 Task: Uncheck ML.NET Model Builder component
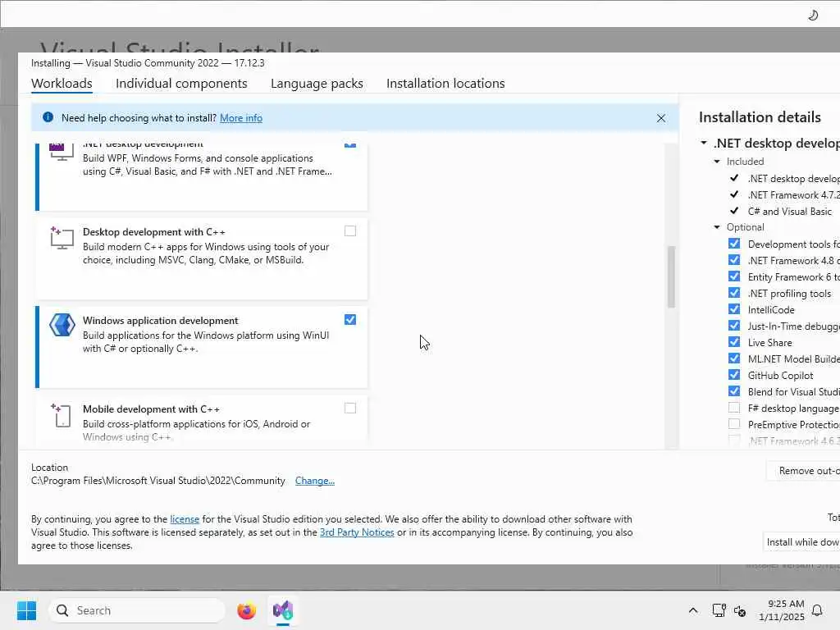tap(734, 358)
